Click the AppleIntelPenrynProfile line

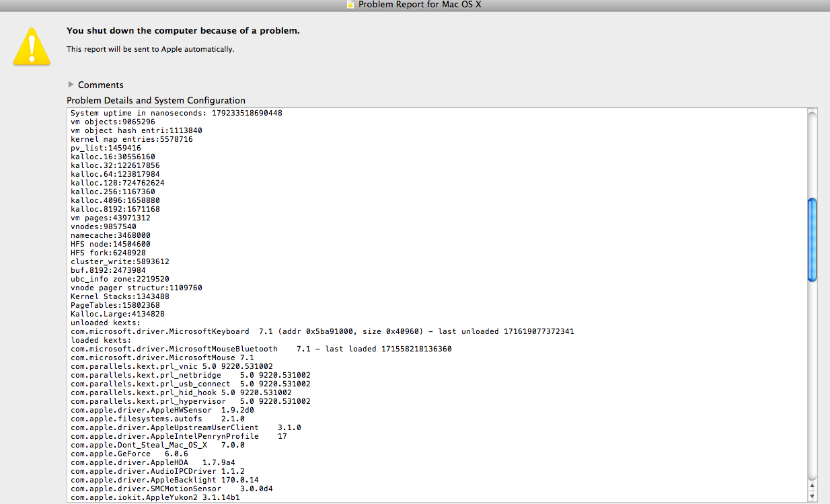click(x=179, y=436)
